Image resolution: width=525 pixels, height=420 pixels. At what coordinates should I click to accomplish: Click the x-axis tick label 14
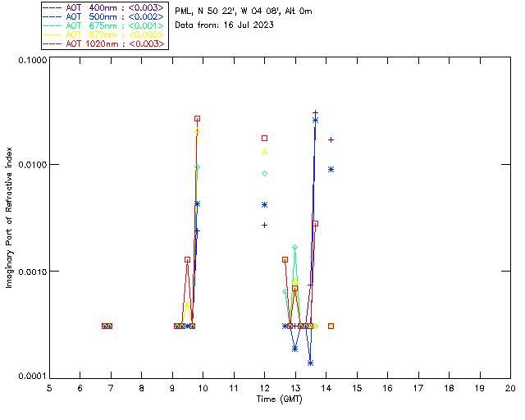[x=326, y=388]
